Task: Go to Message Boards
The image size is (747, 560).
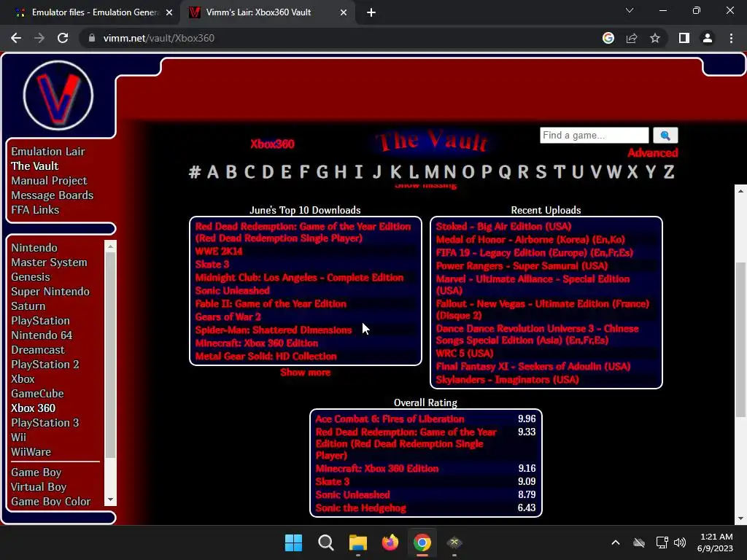Action: coord(53,195)
